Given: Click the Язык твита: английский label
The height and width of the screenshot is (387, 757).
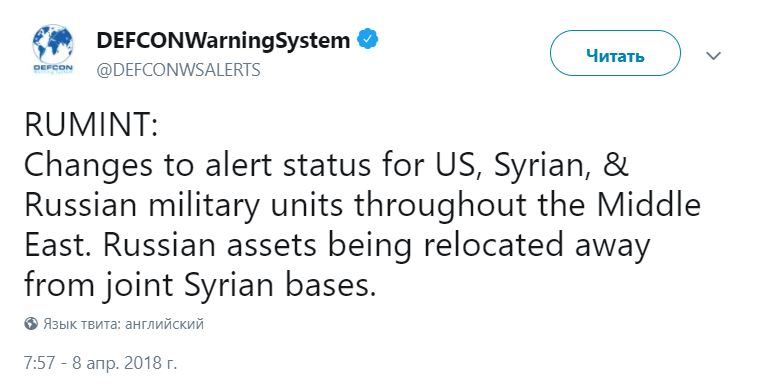Looking at the screenshot, I should (124, 323).
